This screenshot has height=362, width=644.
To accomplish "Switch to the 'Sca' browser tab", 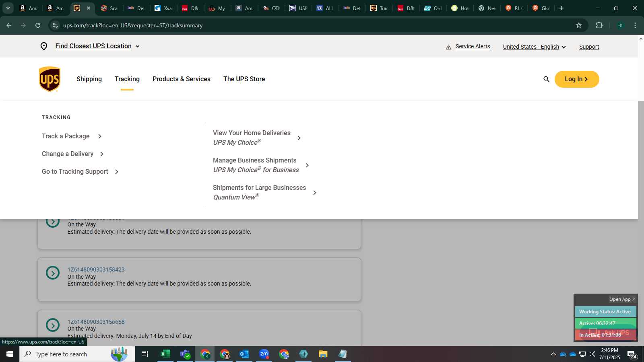I will click(109, 8).
